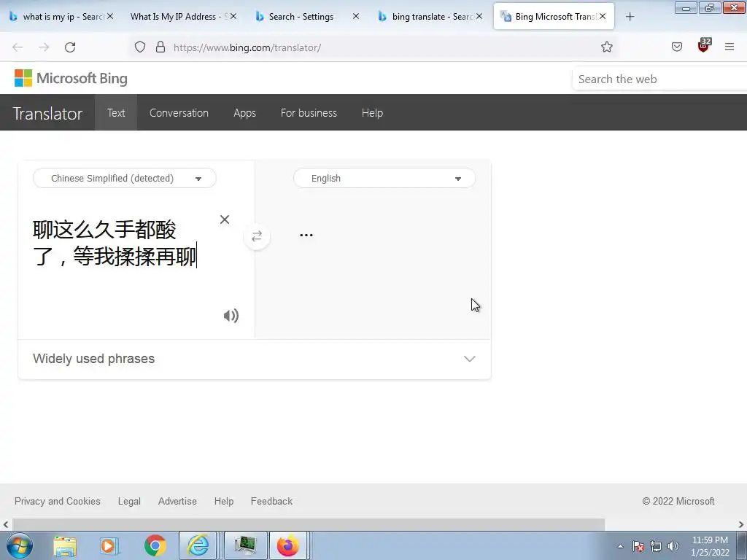The width and height of the screenshot is (747, 560).
Task: Switch to Firefox taskbar button
Action: tap(288, 545)
